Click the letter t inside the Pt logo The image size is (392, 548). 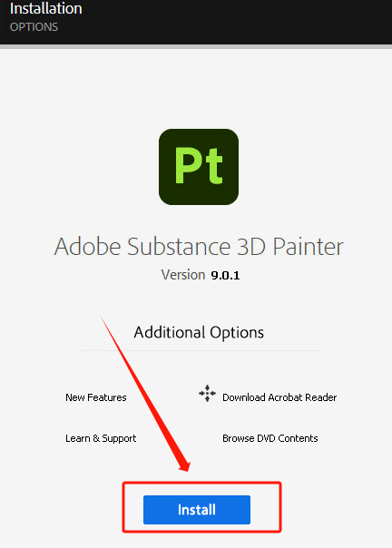213,166
